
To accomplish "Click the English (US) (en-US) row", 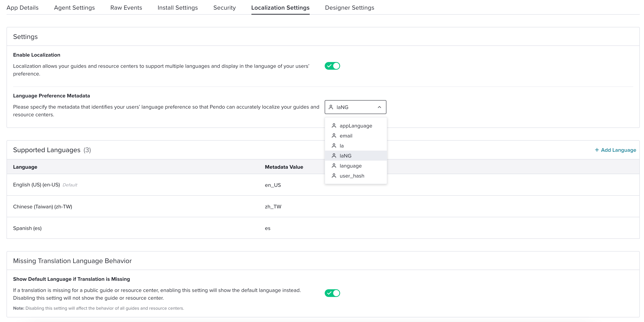I will pyautogui.click(x=323, y=185).
